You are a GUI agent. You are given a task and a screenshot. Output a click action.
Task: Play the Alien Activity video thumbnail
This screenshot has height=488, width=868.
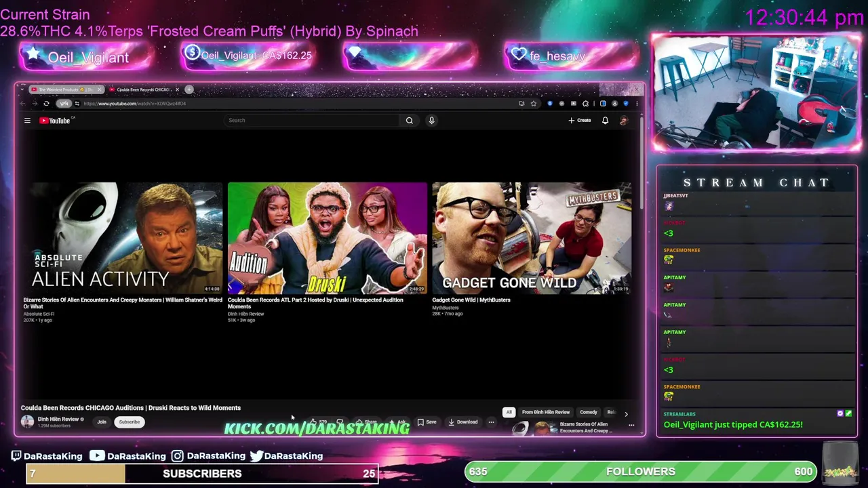coord(123,238)
